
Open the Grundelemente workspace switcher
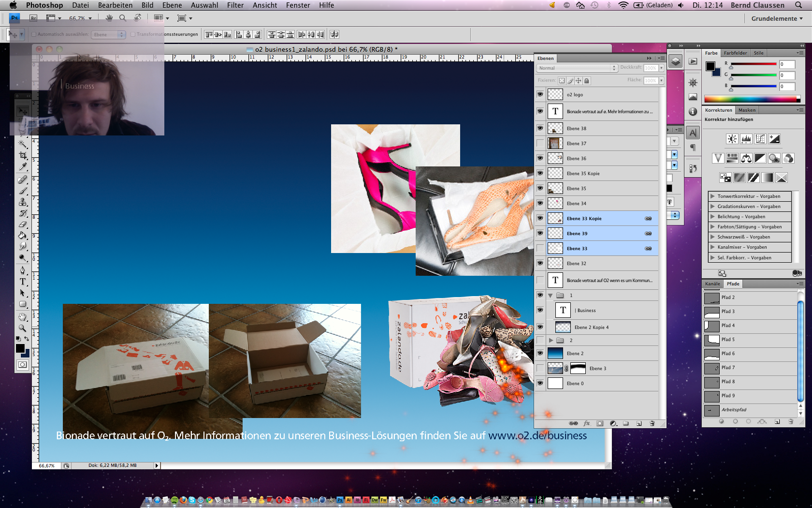pyautogui.click(x=777, y=18)
